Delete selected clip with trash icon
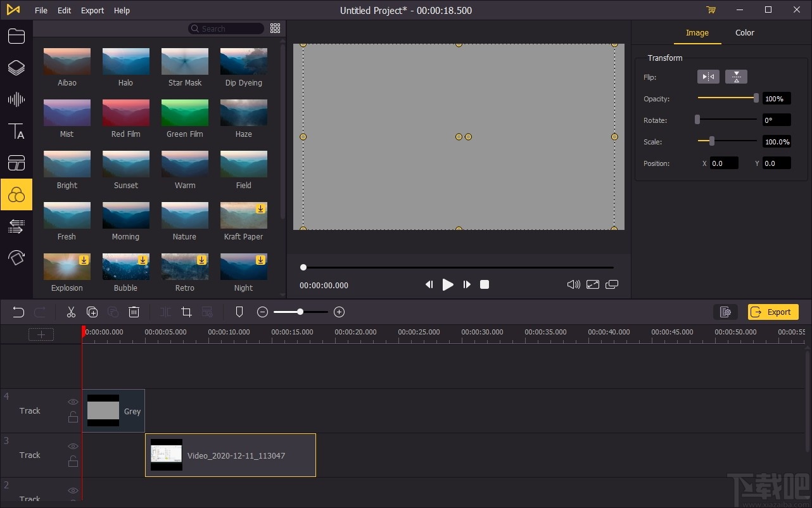This screenshot has height=508, width=812. point(134,312)
